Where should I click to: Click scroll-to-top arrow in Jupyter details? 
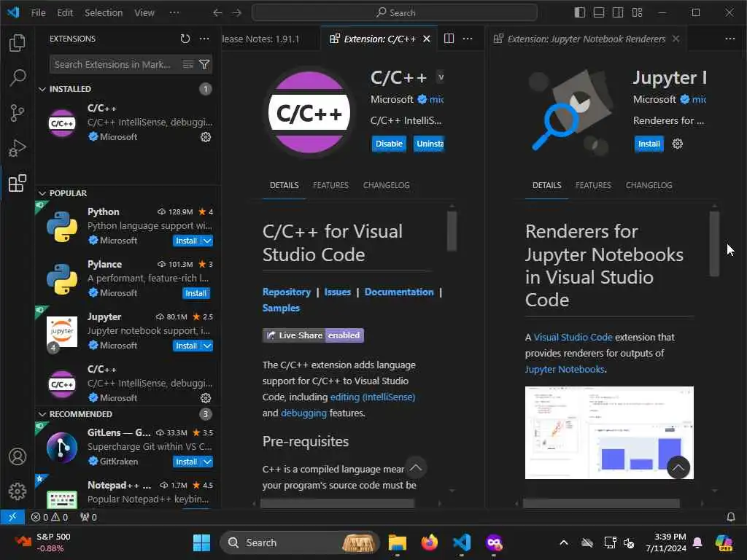pyautogui.click(x=678, y=467)
